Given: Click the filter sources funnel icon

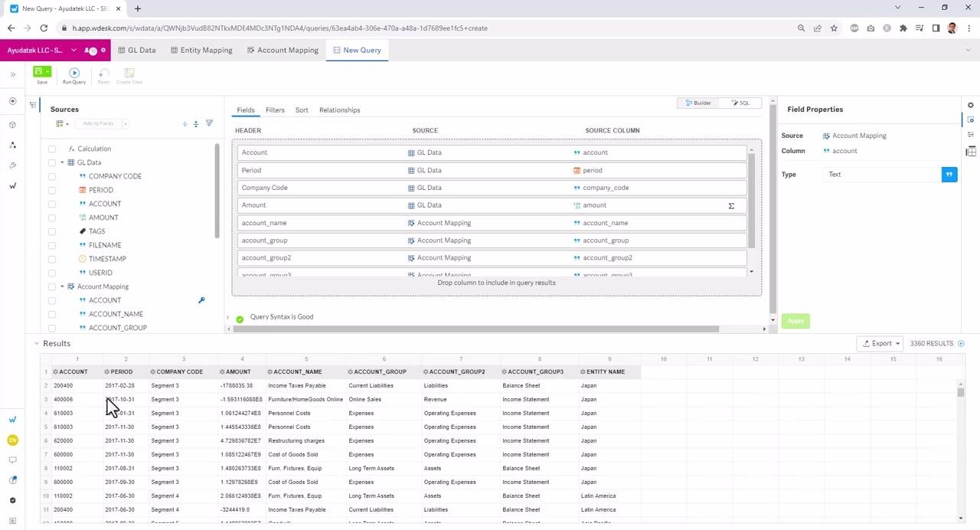Looking at the screenshot, I should pyautogui.click(x=209, y=123).
